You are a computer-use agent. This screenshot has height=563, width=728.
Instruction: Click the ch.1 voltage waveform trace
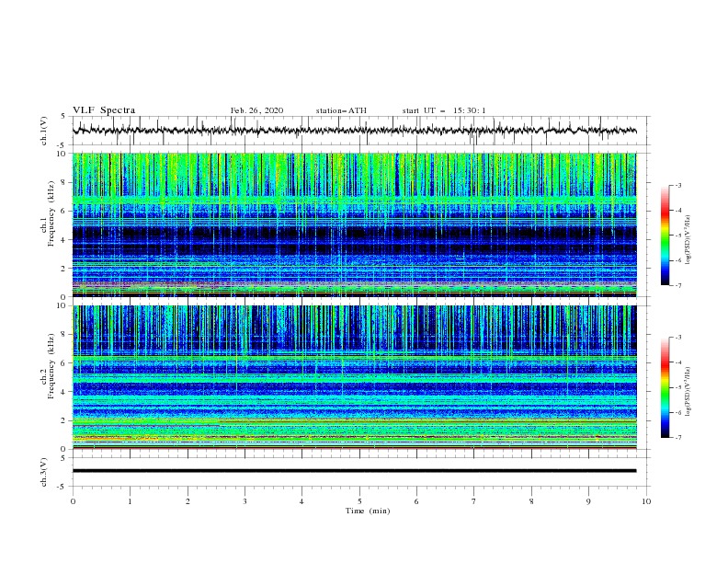[354, 131]
